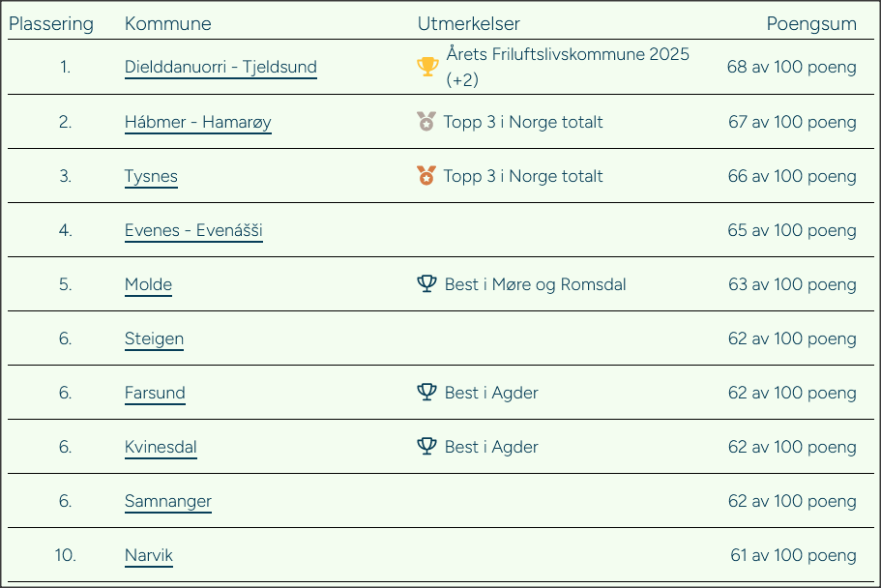The width and height of the screenshot is (881, 588).
Task: Click the trophy icon in Kvinesdal row
Action: tap(426, 447)
